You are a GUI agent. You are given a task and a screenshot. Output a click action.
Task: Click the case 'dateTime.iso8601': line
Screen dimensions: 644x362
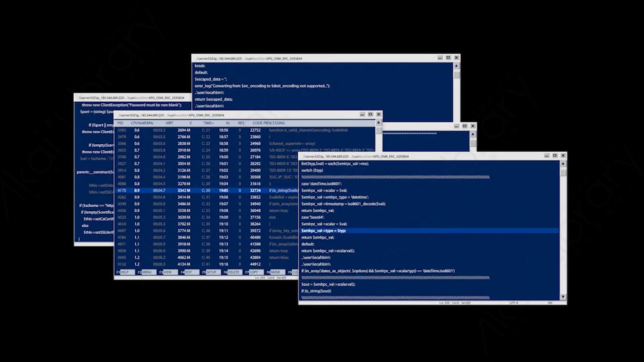point(321,184)
